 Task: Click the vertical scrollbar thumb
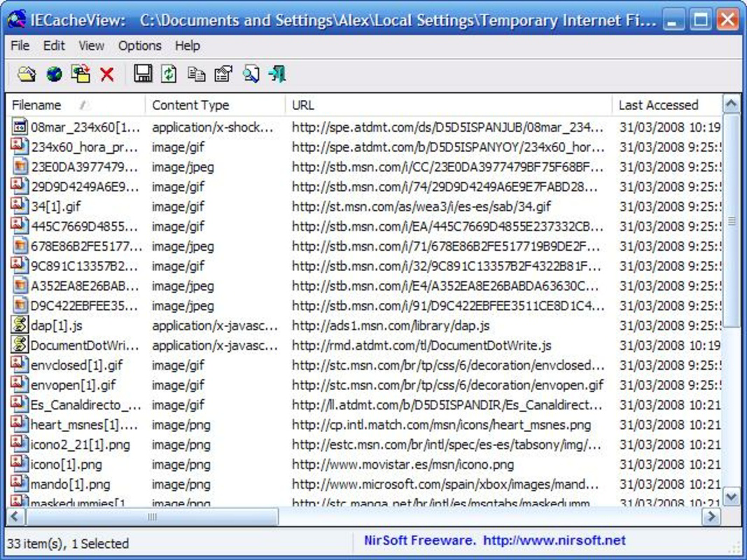click(732, 220)
